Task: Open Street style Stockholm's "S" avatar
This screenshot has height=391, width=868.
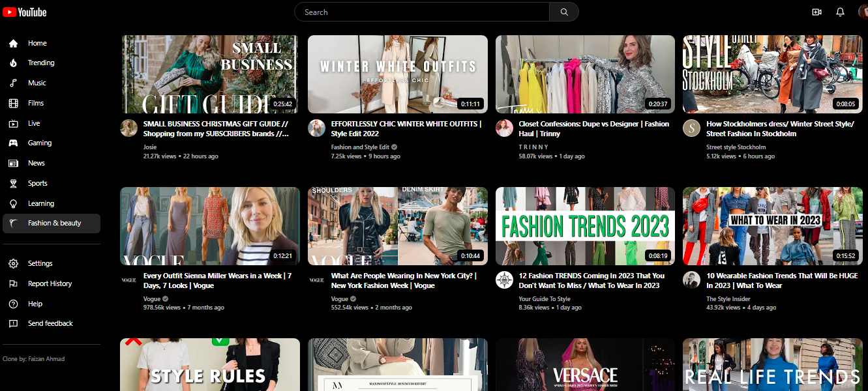Action: tap(692, 128)
